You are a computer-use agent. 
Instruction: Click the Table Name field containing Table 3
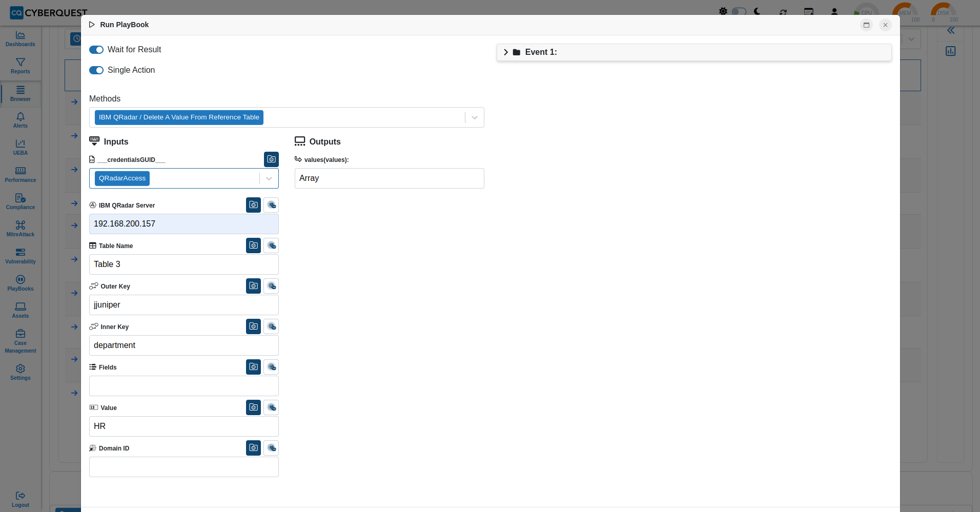point(184,264)
